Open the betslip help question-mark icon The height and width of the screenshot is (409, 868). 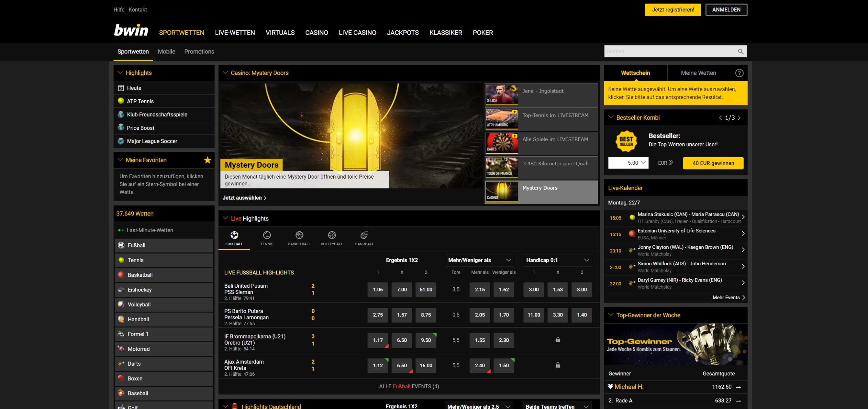[x=739, y=73]
